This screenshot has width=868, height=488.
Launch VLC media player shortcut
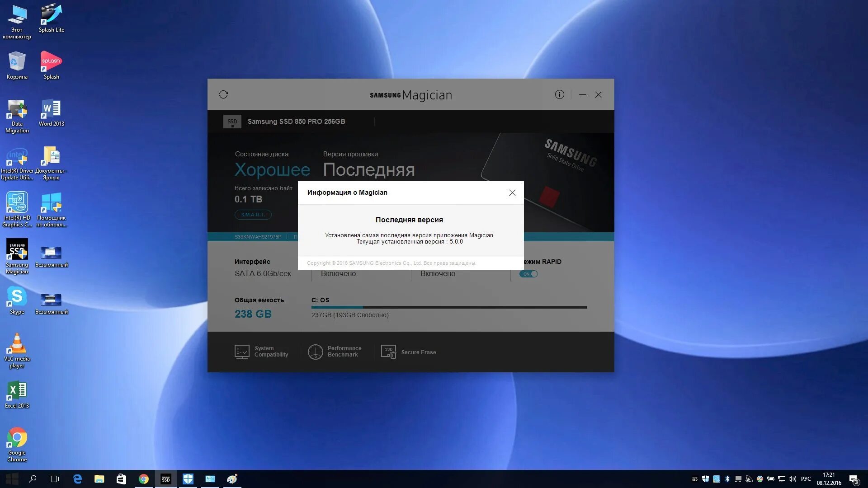coord(17,350)
